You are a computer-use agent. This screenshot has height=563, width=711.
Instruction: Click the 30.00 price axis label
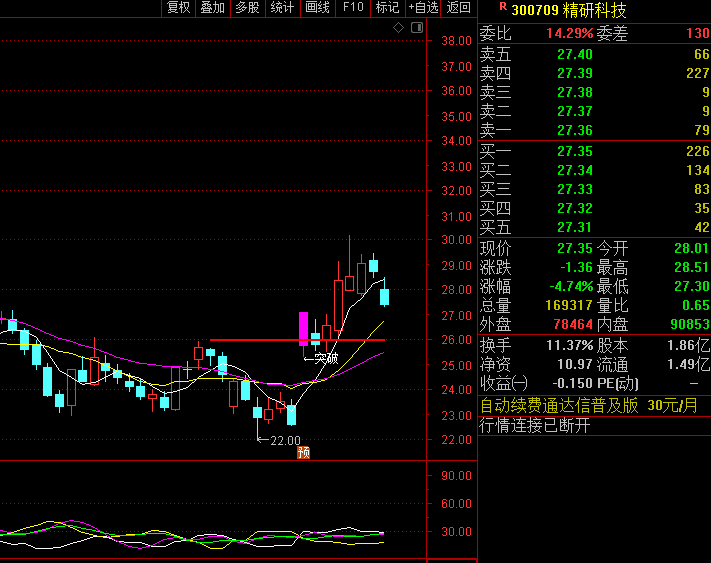tap(457, 240)
